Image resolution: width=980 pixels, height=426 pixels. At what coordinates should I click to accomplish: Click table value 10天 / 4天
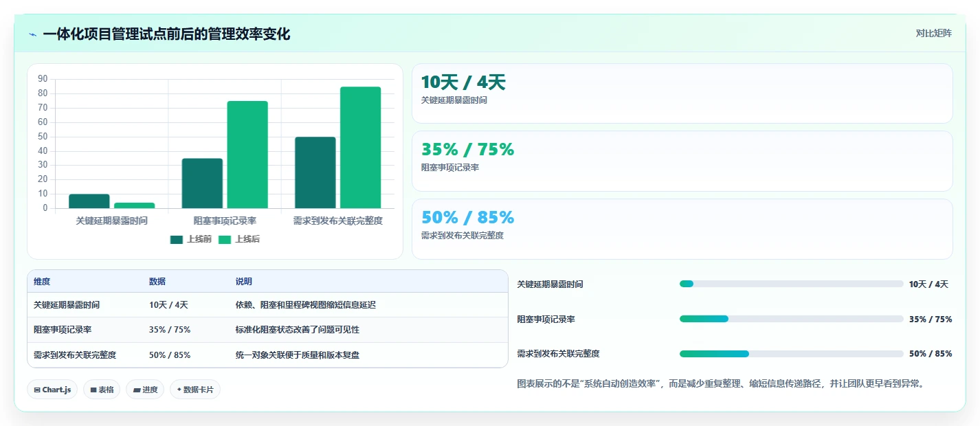168,304
